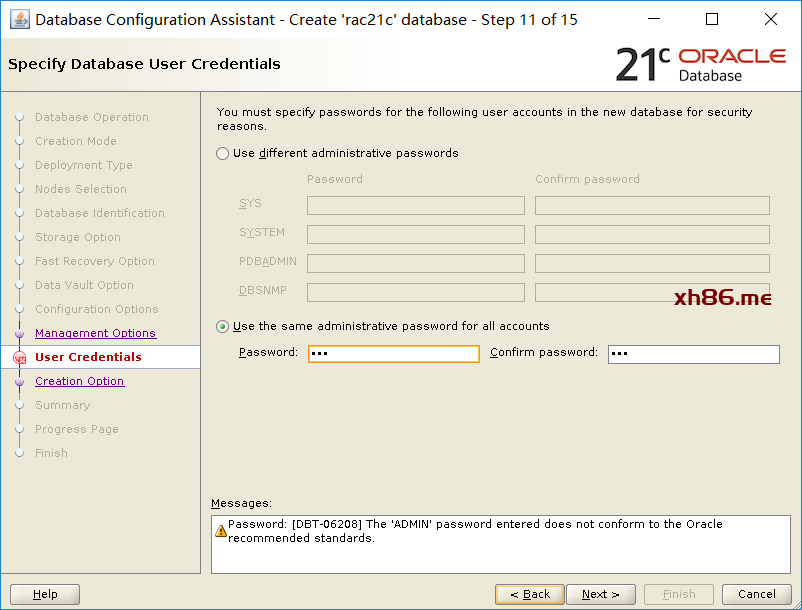This screenshot has width=802, height=610.
Task: Focus the Confirm password field
Action: pyautogui.click(x=693, y=354)
